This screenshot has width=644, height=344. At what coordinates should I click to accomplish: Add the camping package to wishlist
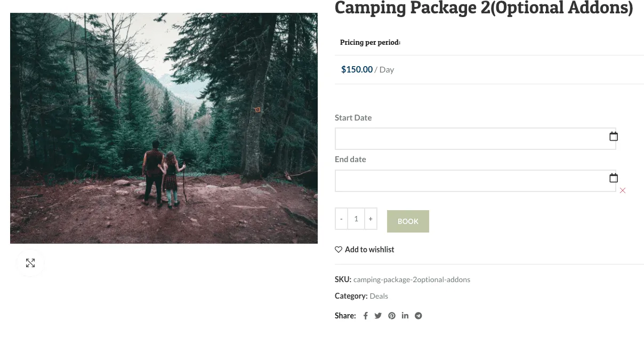(369, 249)
